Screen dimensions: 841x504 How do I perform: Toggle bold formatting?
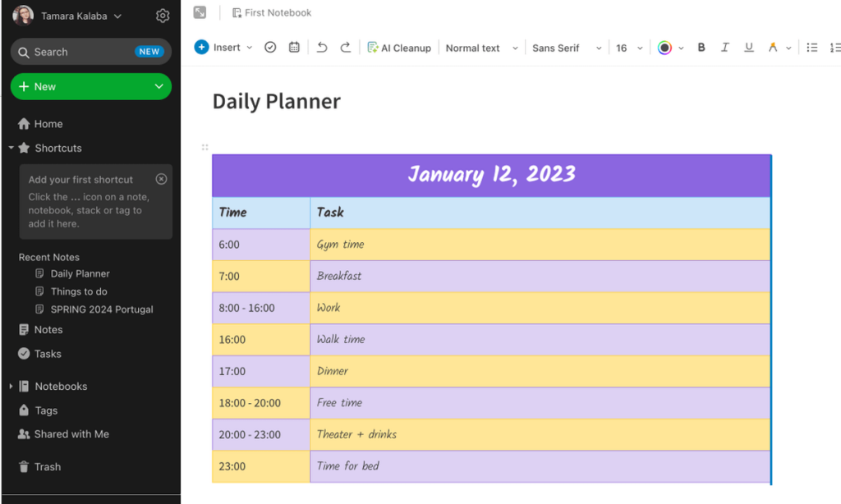pos(701,48)
